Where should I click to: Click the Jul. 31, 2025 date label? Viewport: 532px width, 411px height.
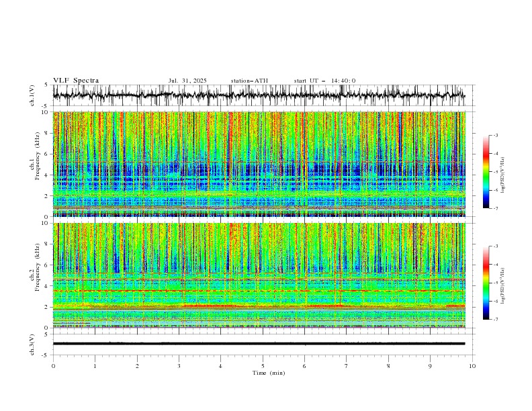[x=187, y=81]
